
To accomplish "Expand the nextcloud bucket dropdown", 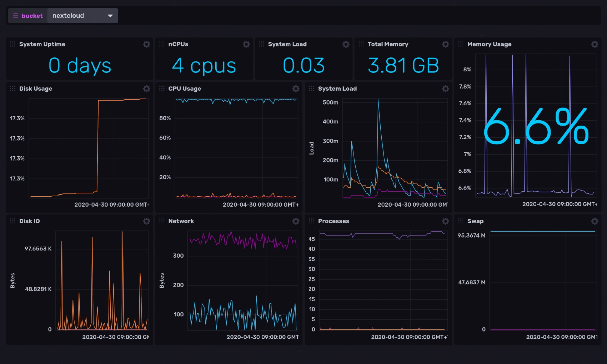I will coord(82,16).
